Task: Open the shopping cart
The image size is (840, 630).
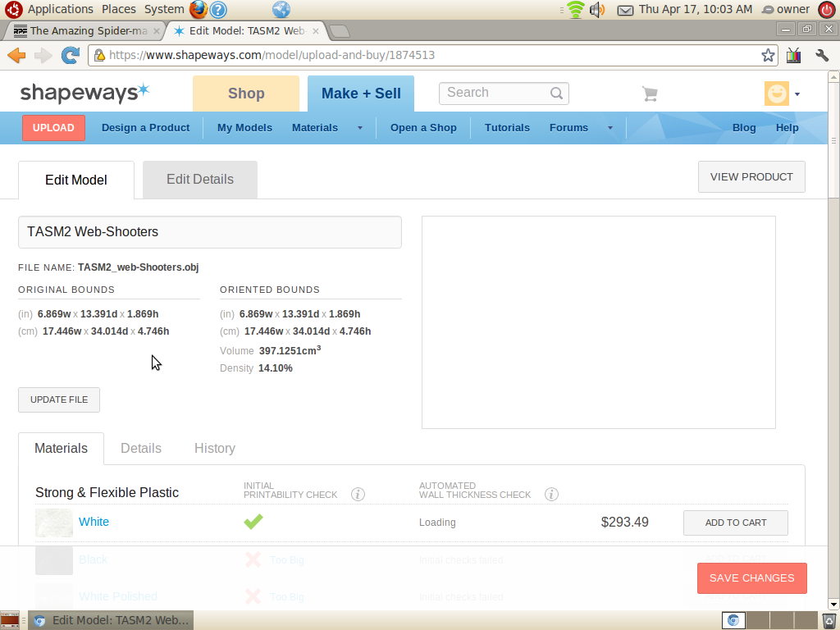Action: 650,94
